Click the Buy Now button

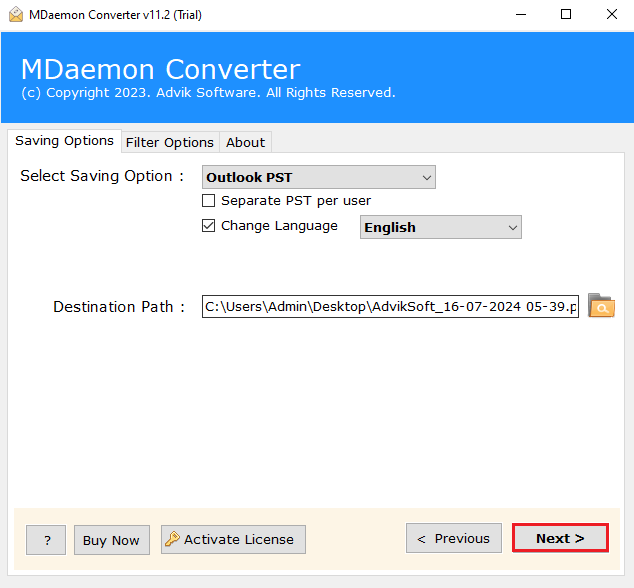(112, 540)
